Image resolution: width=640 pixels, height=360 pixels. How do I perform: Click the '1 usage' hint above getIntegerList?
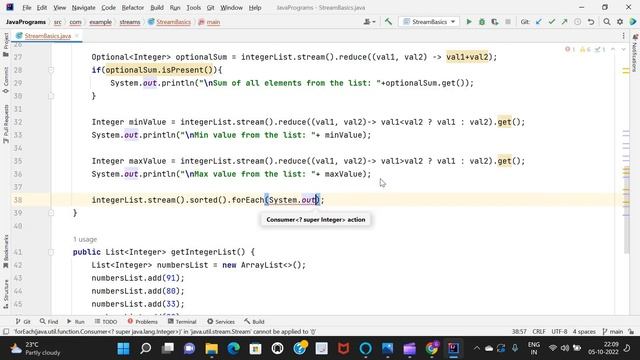85,239
